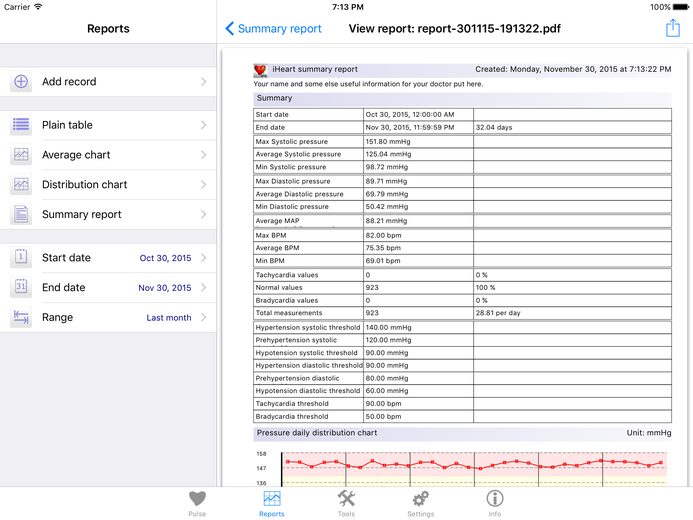
Task: Tap the 'Normal values' row label
Action: [279, 287]
